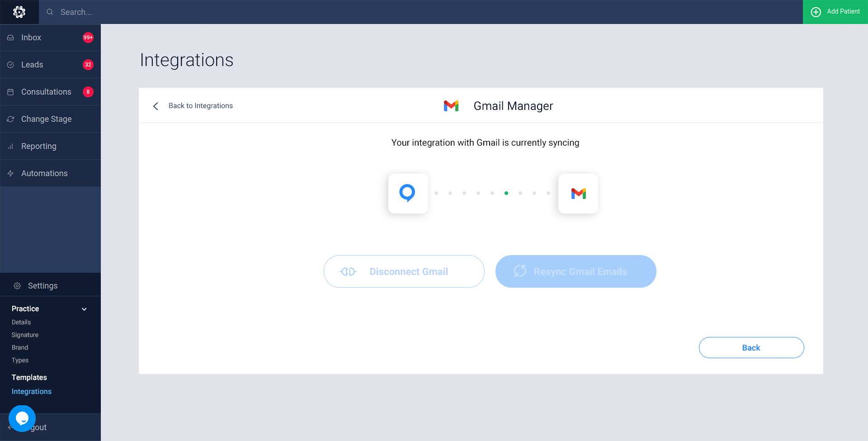This screenshot has height=441, width=868.
Task: Click the Consultations 8 count badge
Action: pyautogui.click(x=88, y=92)
